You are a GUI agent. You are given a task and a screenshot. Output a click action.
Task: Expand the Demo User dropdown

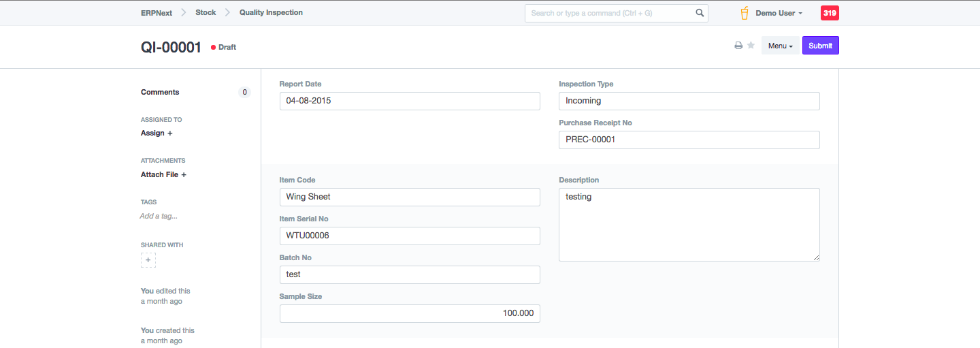click(x=779, y=13)
